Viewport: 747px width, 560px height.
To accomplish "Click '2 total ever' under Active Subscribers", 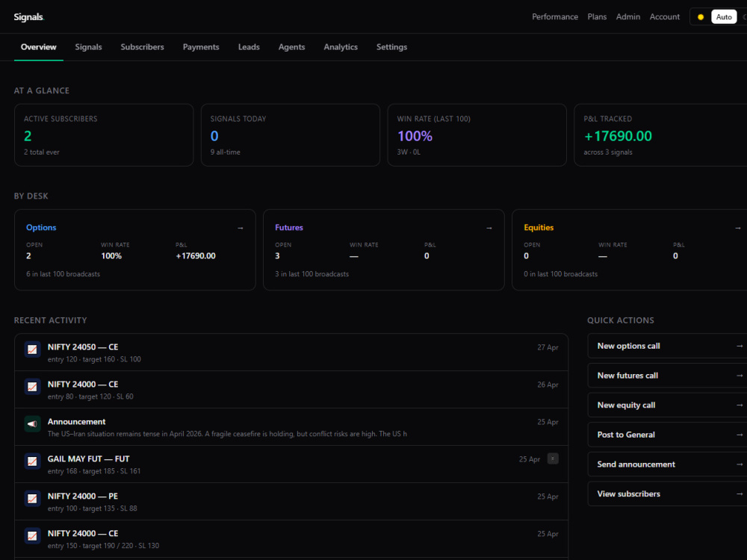I will (41, 152).
